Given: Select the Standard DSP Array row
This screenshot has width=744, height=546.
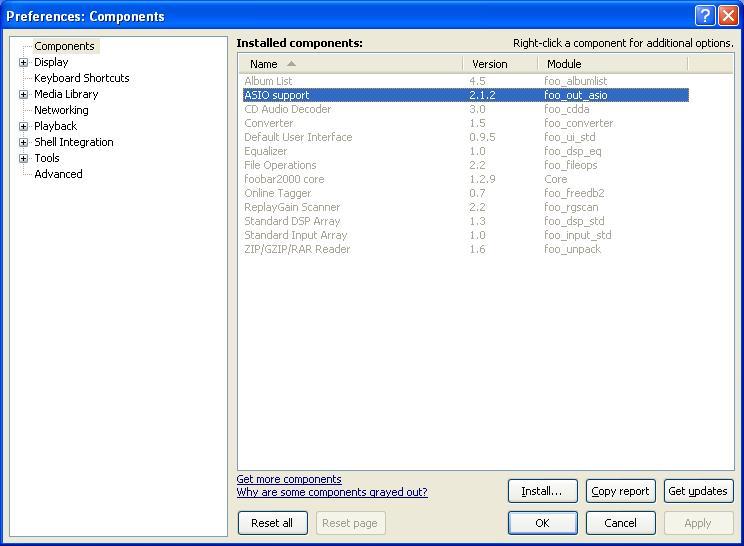Looking at the screenshot, I should coord(465,221).
